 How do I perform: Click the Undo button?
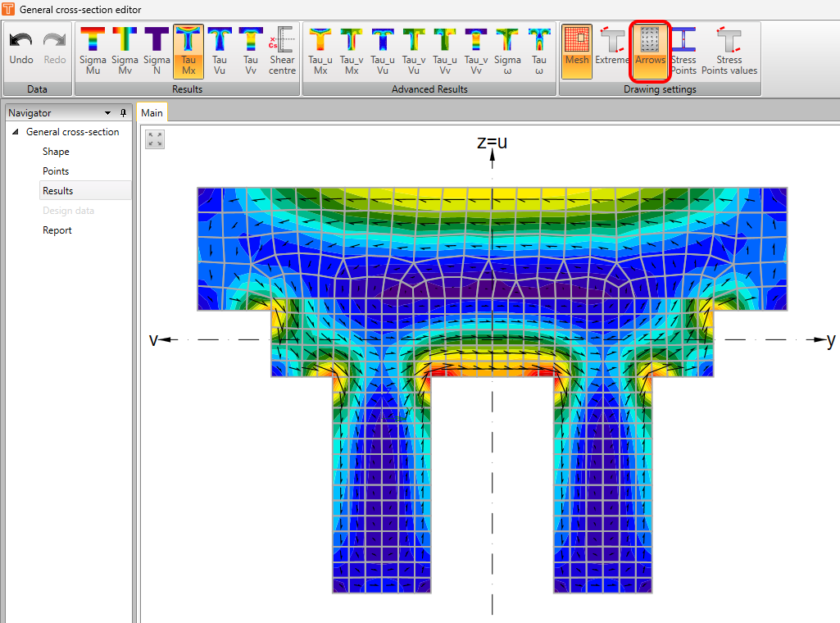coord(21,50)
